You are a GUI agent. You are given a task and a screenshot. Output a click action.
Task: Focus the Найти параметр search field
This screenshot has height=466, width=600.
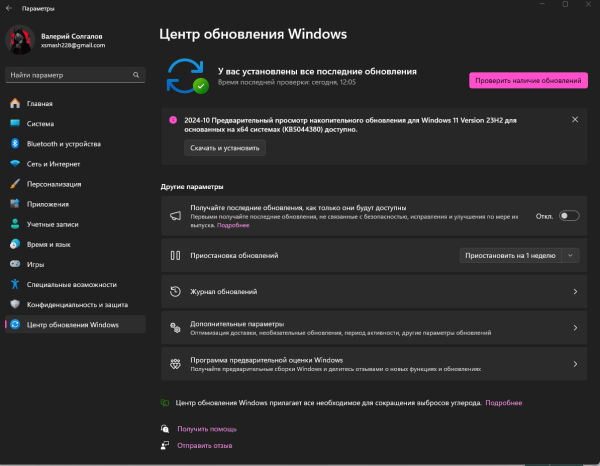click(68, 75)
